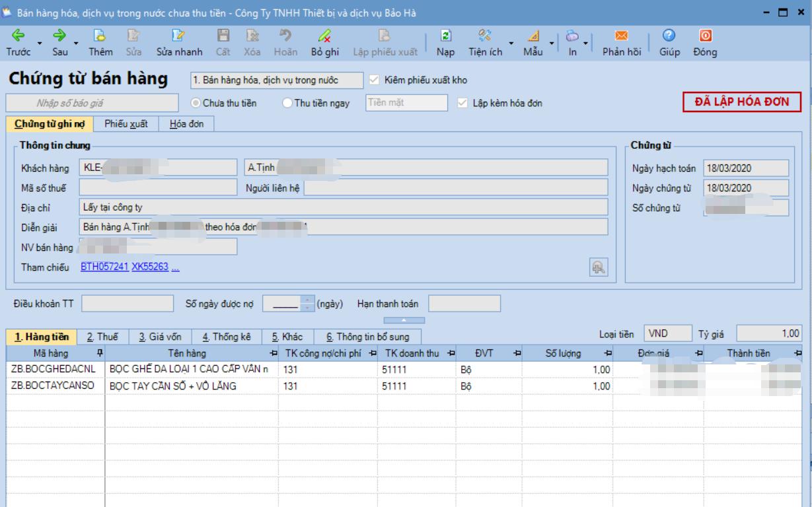Image resolution: width=812 pixels, height=507 pixels.
Task: Click the Điều khoản TT field
Action: pyautogui.click(x=127, y=304)
